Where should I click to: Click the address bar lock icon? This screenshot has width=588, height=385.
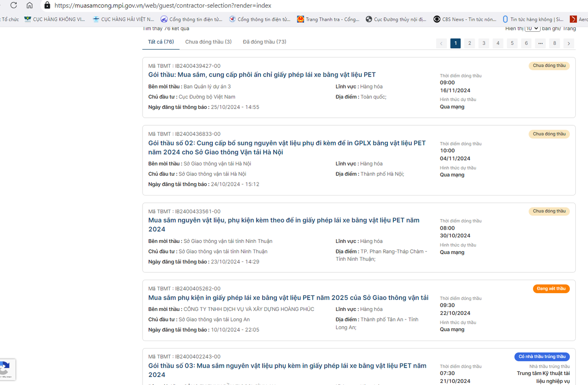pyautogui.click(x=47, y=5)
